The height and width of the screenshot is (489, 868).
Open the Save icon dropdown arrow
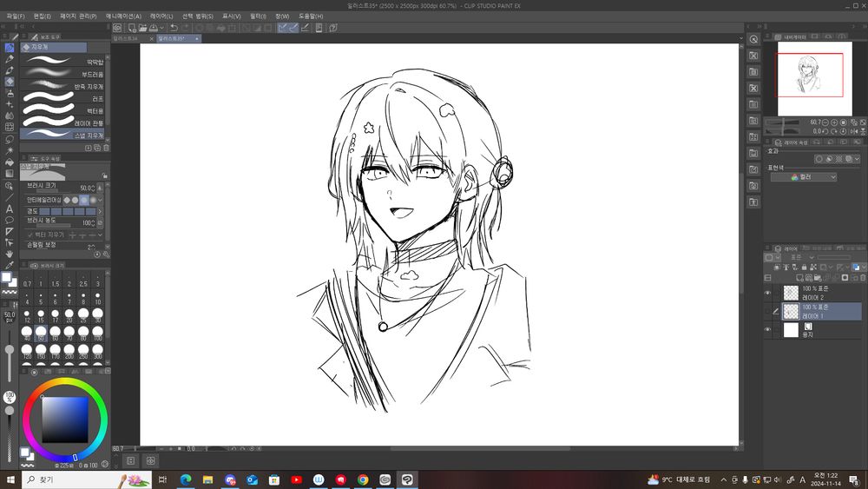(161, 28)
